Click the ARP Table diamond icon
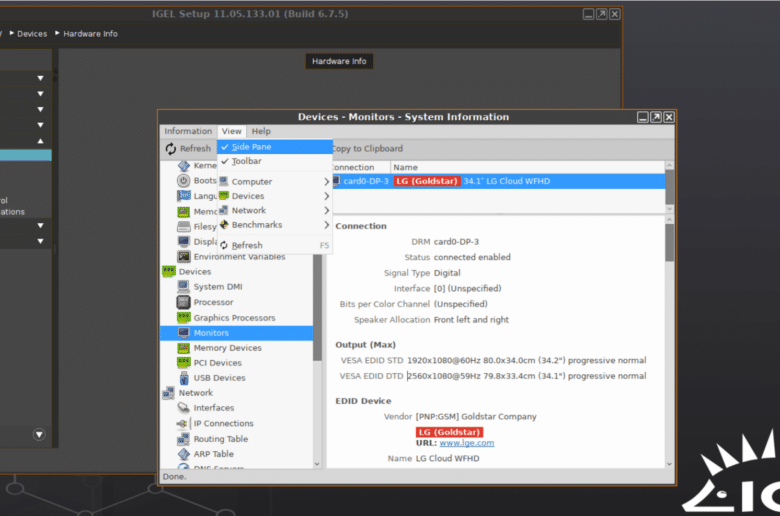The image size is (780, 516). [184, 454]
